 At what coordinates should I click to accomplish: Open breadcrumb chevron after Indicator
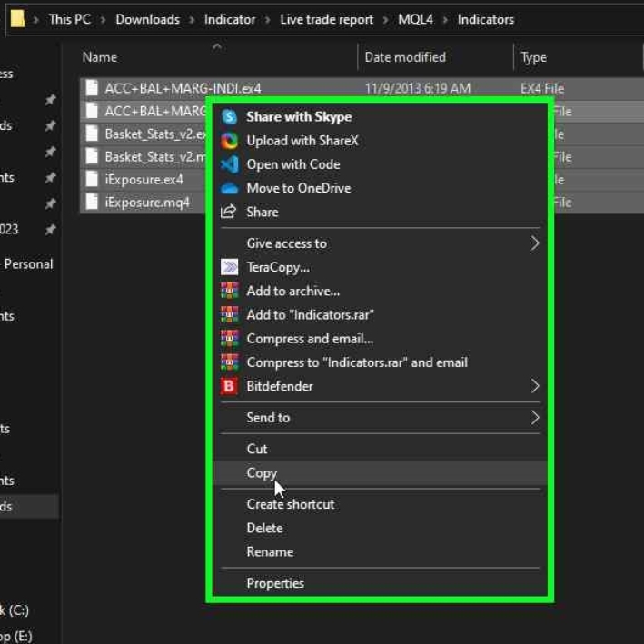pos(267,19)
